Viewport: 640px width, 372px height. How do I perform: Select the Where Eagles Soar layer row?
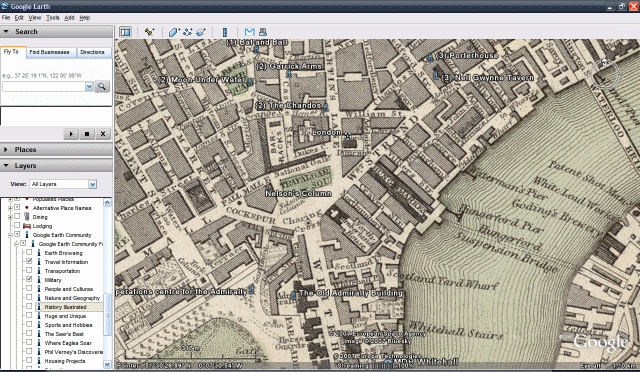click(68, 343)
